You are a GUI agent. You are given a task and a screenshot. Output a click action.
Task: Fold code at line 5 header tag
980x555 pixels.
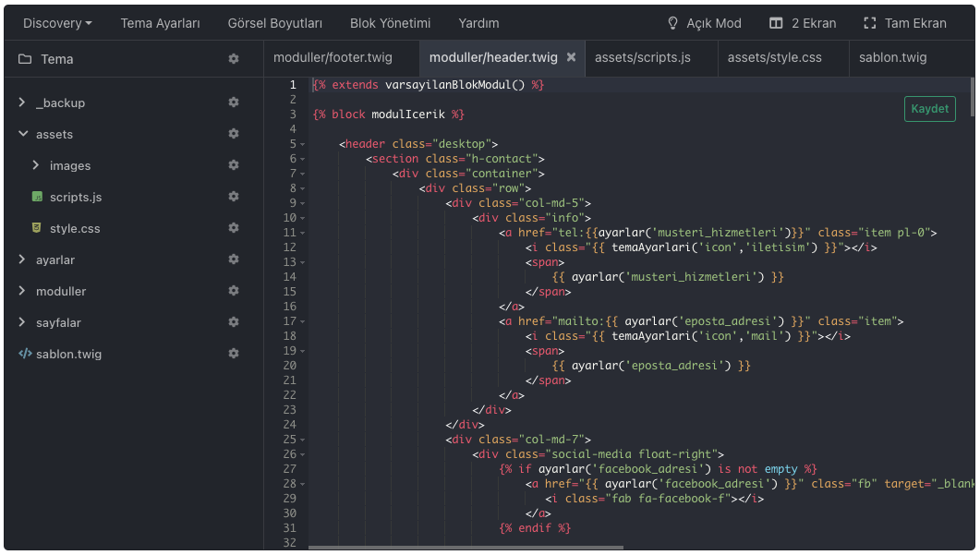303,144
